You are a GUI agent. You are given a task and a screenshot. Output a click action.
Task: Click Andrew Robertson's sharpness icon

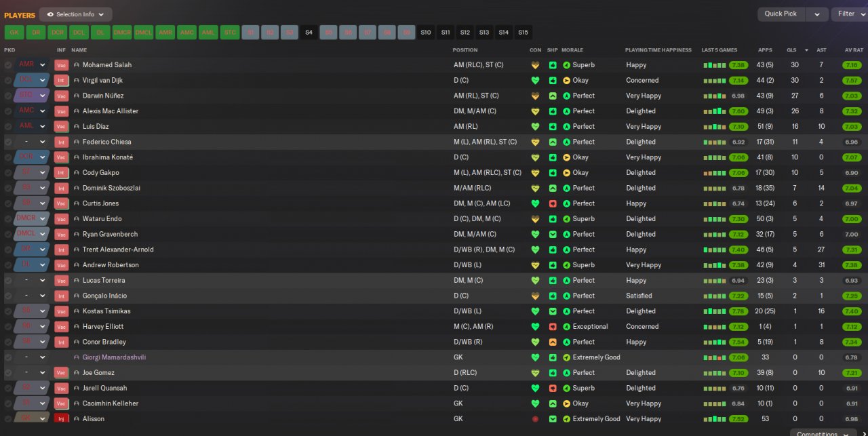pos(553,265)
